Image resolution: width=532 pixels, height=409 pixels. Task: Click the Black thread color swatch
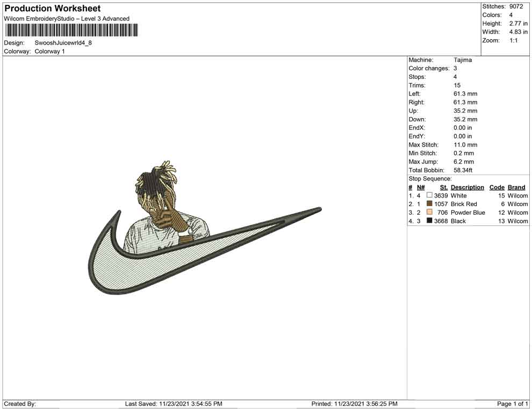tap(429, 221)
